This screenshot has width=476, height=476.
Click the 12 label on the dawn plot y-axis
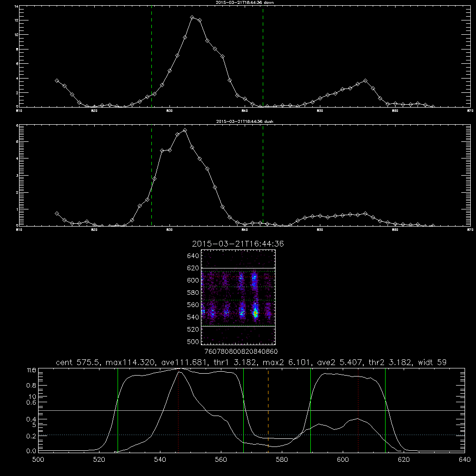click(16, 20)
